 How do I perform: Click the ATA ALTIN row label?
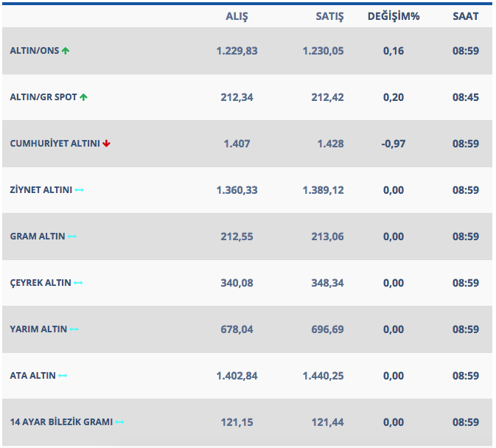point(33,376)
